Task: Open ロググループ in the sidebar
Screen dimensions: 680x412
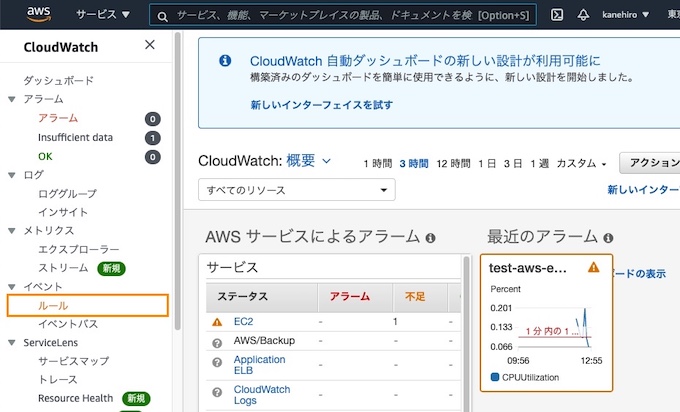Action: click(x=68, y=193)
